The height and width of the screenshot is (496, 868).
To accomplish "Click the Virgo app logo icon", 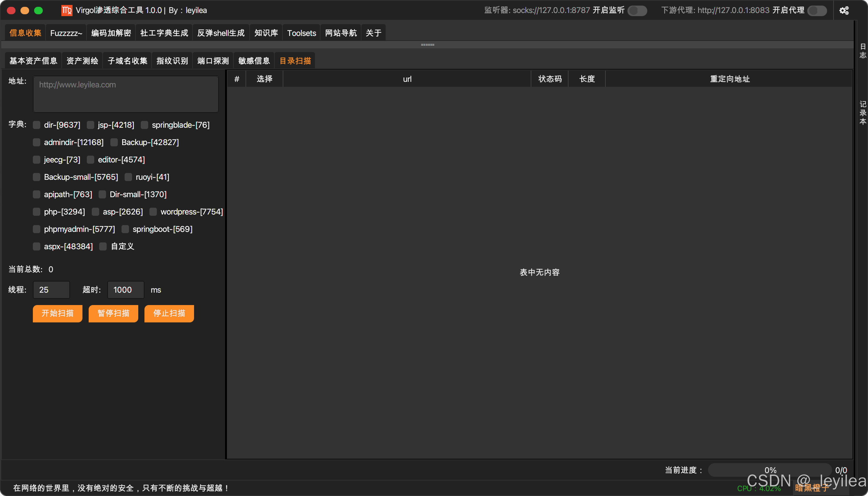I will [x=67, y=11].
